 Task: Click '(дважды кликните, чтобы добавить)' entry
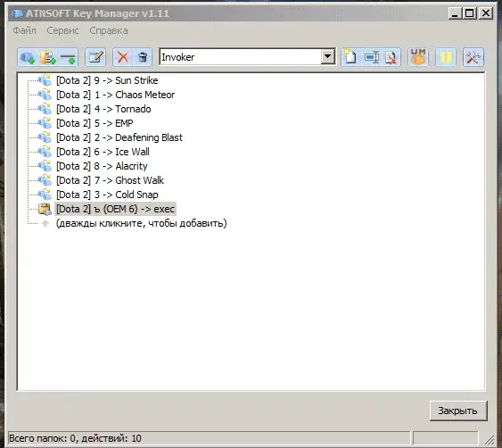point(141,223)
